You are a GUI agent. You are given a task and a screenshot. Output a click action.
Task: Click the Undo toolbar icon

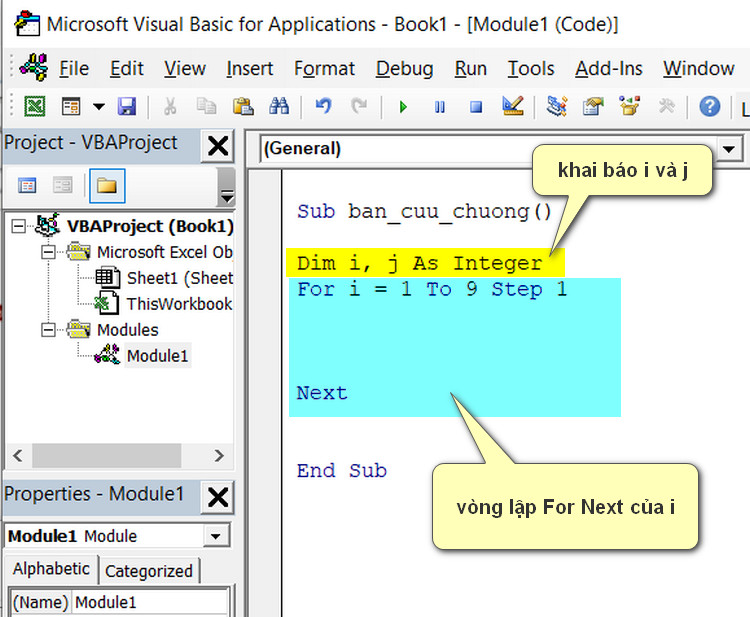pyautogui.click(x=323, y=106)
